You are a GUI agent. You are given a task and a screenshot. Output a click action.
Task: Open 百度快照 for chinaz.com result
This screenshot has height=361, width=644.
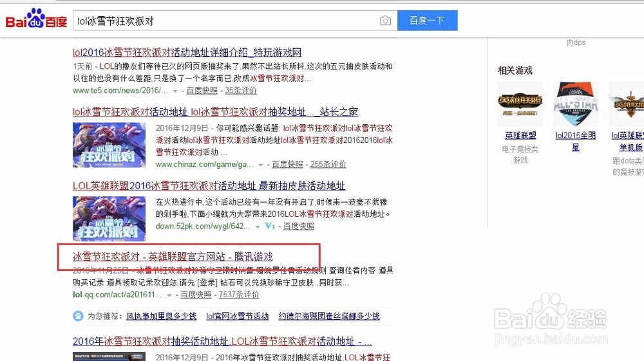pos(287,165)
